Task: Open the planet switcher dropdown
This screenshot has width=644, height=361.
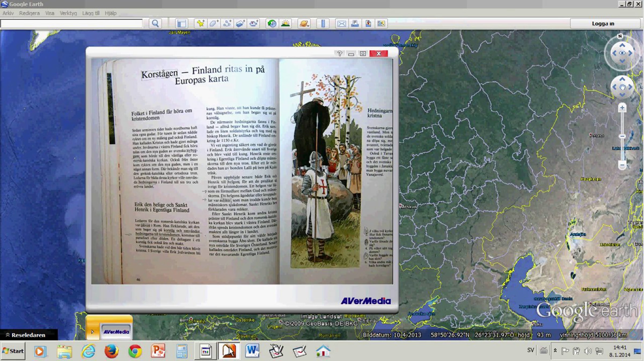Action: (x=304, y=24)
